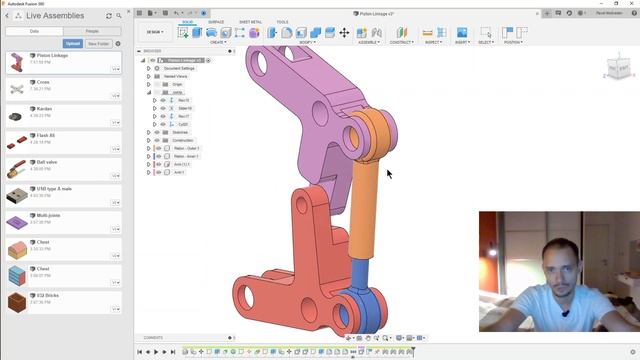Select the Measure tool icon

[427, 33]
